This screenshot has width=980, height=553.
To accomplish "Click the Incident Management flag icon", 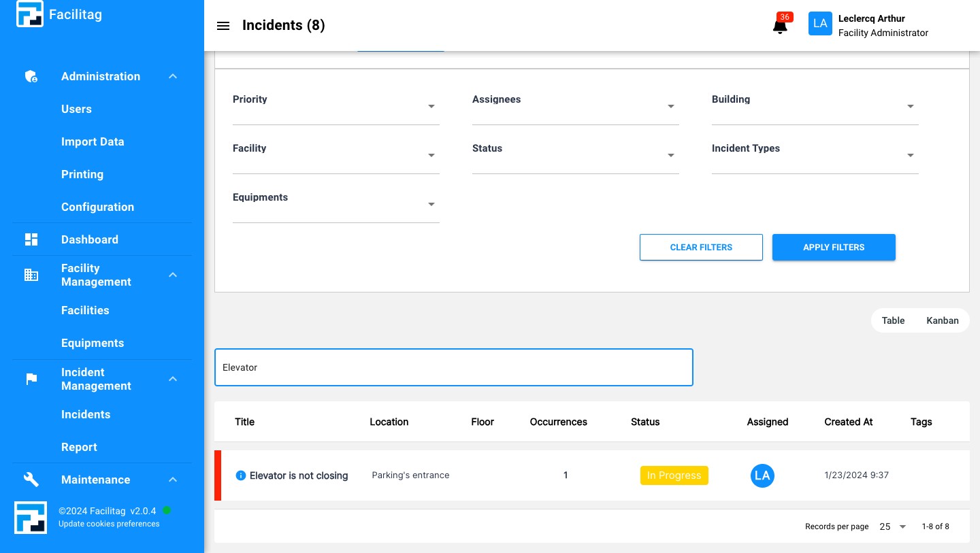I will click(x=31, y=379).
